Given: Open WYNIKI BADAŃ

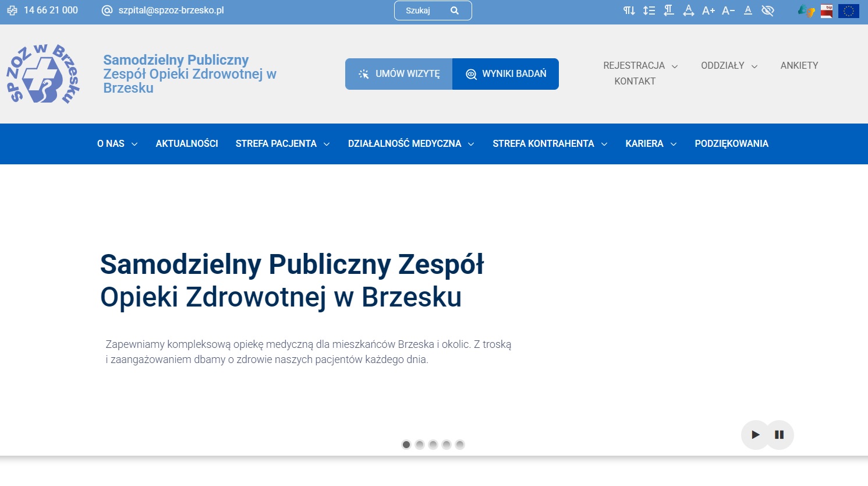Looking at the screenshot, I should pyautogui.click(x=505, y=73).
